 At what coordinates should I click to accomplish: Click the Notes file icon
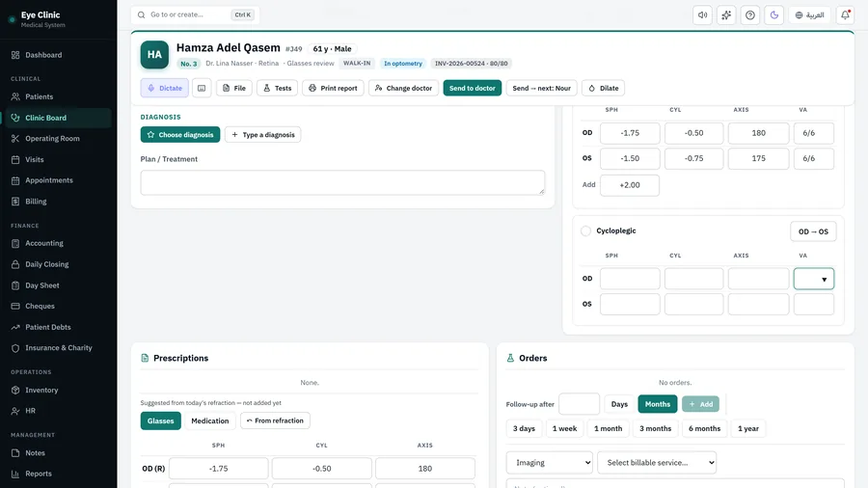click(x=15, y=452)
